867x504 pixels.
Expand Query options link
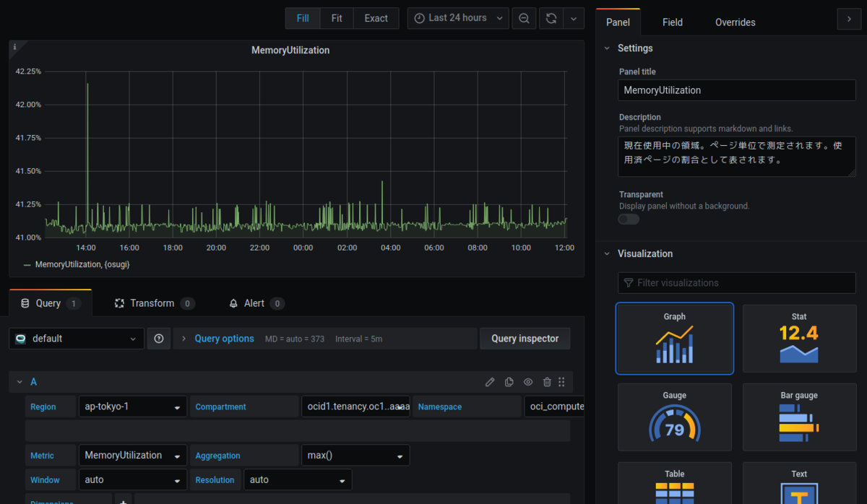[224, 339]
